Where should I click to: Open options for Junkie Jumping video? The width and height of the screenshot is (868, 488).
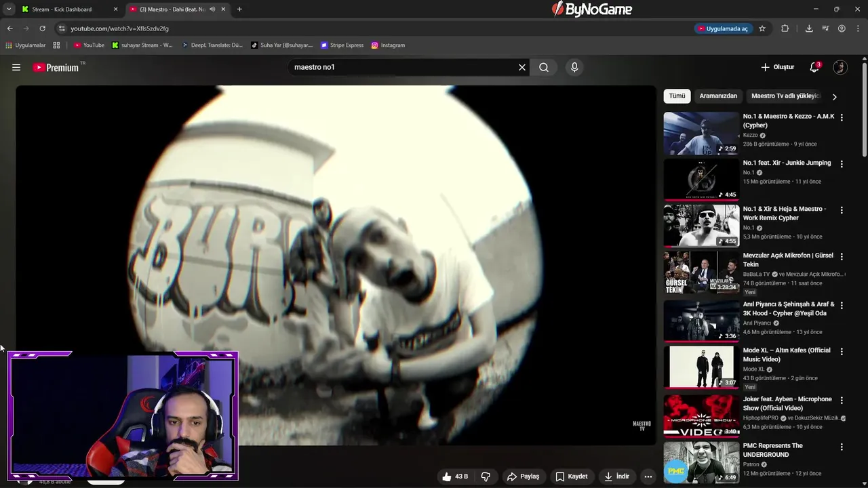(x=842, y=164)
